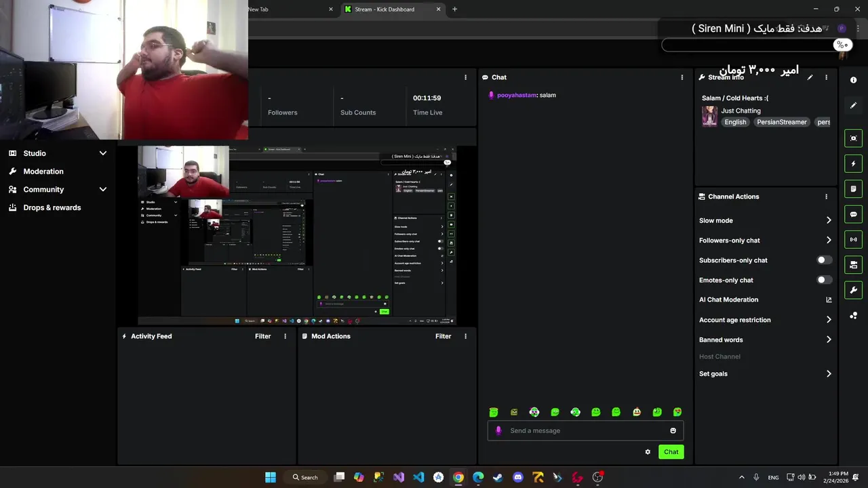Open chat settings gear icon
The height and width of the screenshot is (488, 868).
point(648,452)
